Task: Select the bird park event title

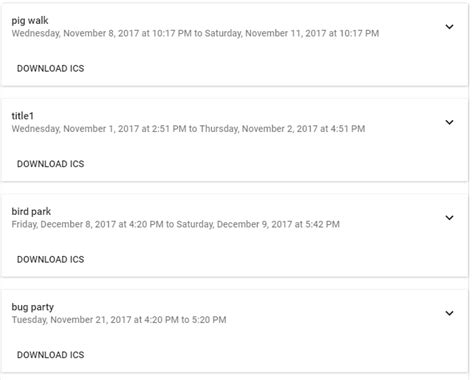Action: pyautogui.click(x=31, y=211)
